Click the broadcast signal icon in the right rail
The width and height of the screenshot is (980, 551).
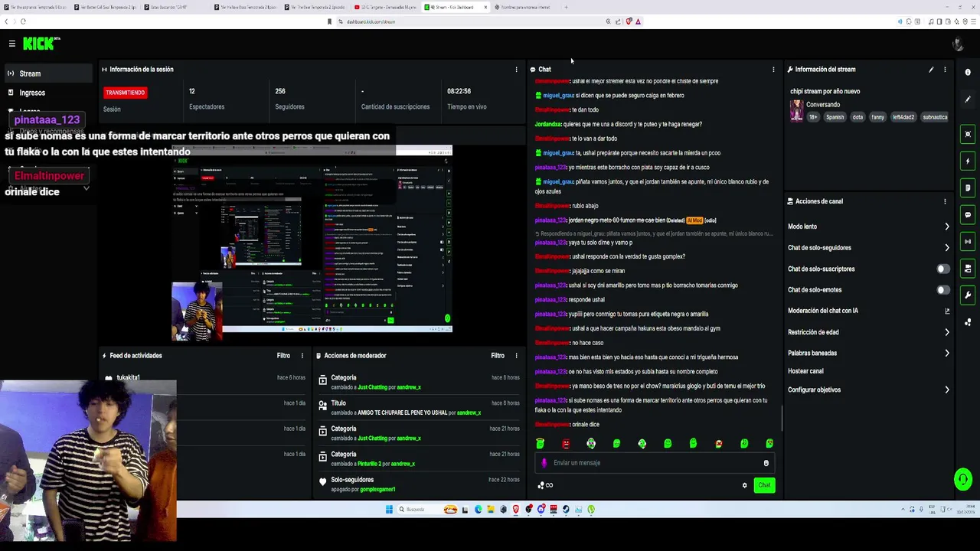pos(968,241)
